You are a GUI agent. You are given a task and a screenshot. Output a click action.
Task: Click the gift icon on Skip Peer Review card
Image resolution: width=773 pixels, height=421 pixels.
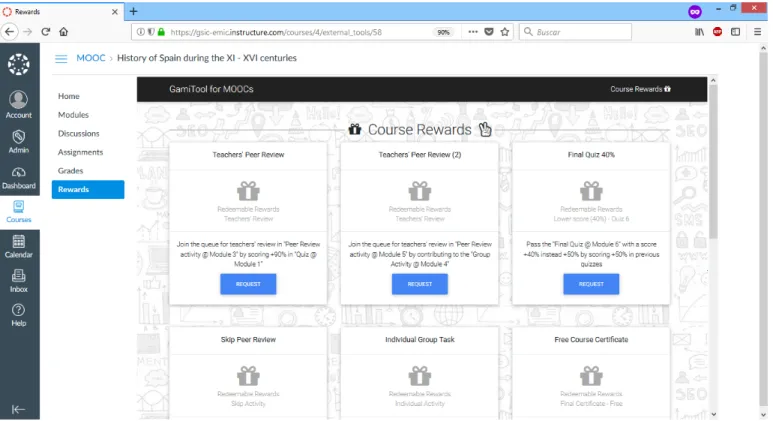point(248,376)
